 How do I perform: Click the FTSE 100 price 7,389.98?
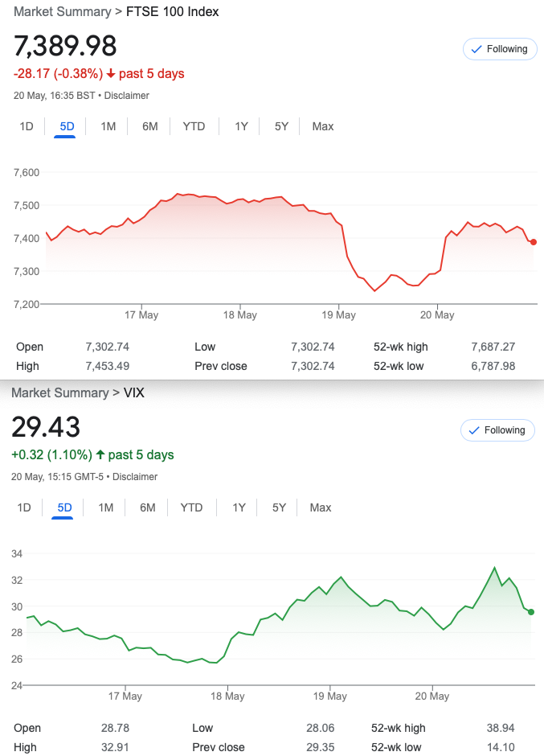65,46
